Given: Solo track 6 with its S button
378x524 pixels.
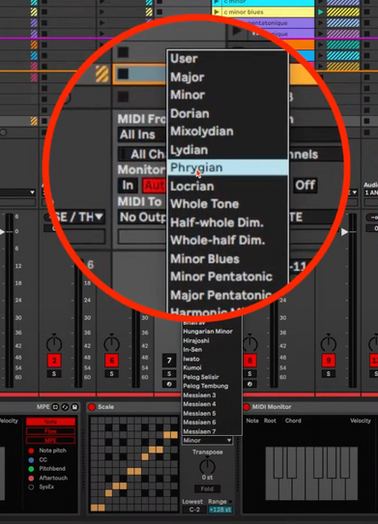Looking at the screenshot, I should click(x=112, y=374).
